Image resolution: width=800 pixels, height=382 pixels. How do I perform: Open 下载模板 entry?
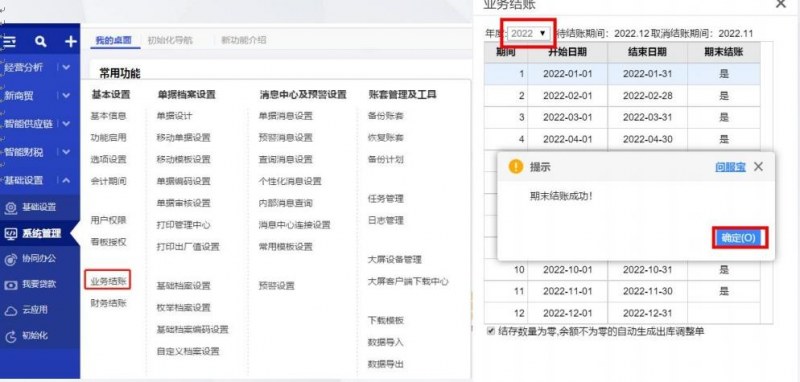click(386, 321)
